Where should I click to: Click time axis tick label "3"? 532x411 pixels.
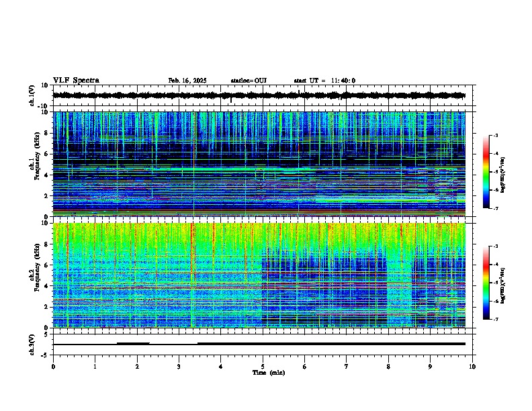pos(179,367)
